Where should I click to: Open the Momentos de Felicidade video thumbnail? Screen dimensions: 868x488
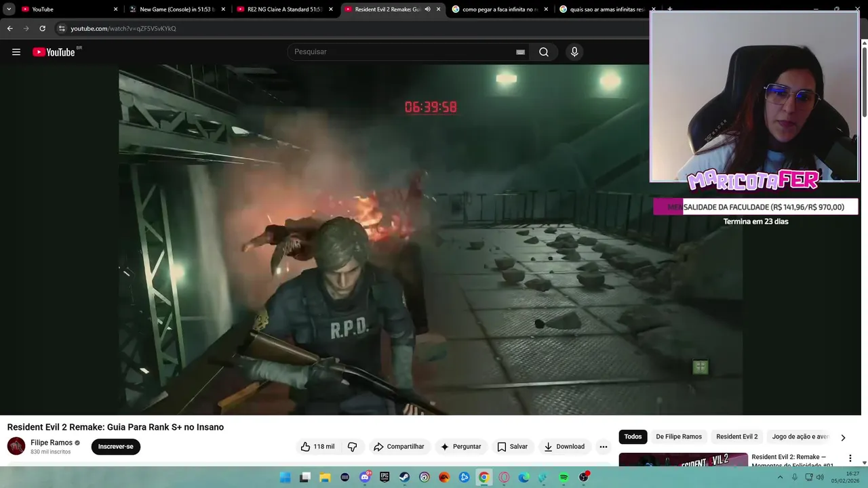coord(684,460)
